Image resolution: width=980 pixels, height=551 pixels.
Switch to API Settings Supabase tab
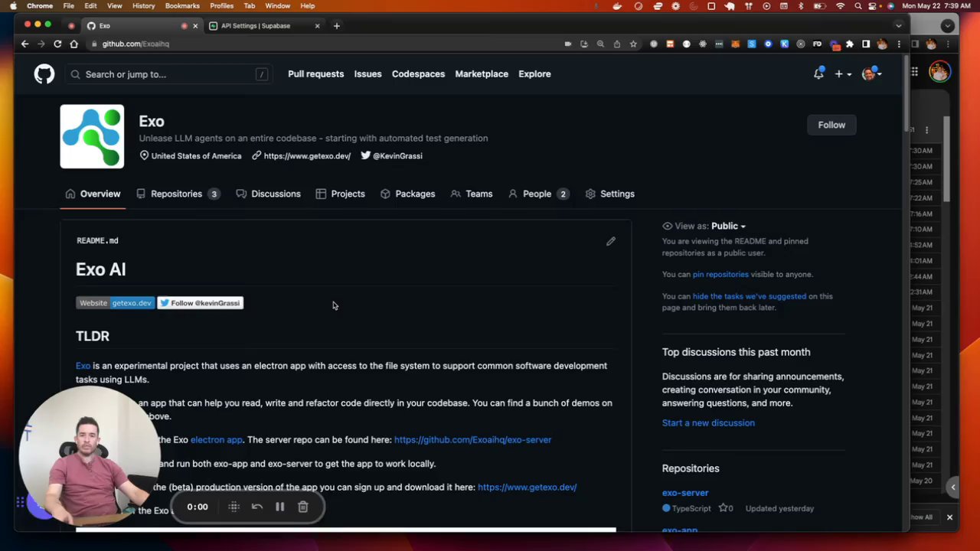(x=264, y=26)
